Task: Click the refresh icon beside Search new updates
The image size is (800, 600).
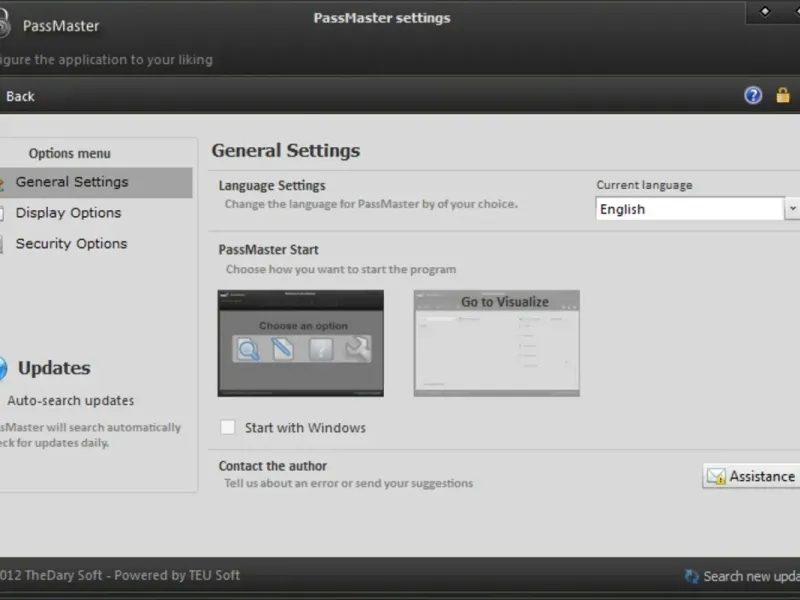Action: [691, 576]
